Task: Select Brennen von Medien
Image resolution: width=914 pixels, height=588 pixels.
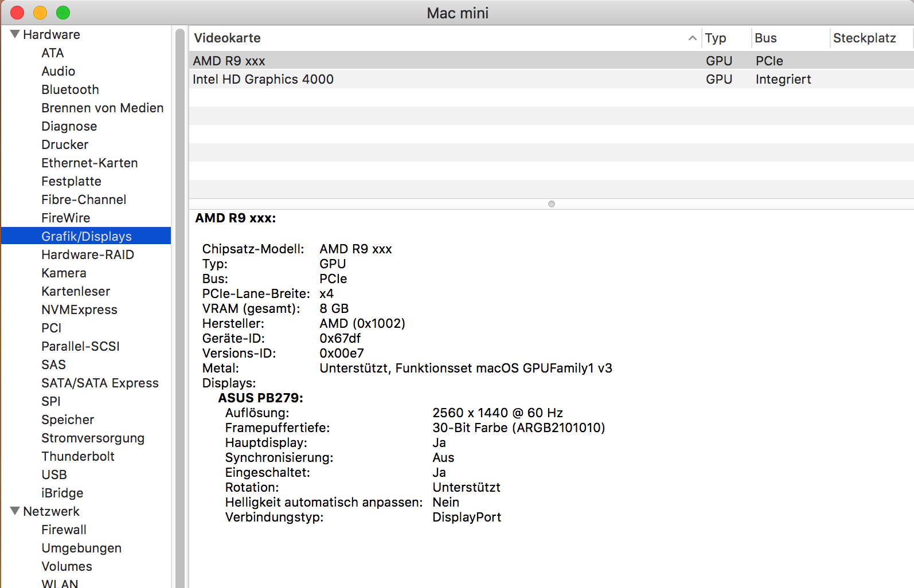Action: [103, 108]
